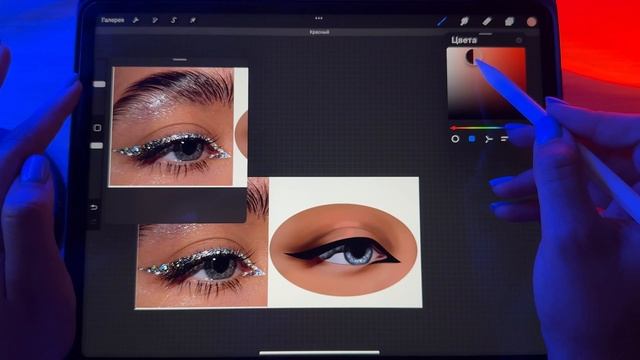Tap the painted eyeliner eye on canvas
This screenshot has width=640, height=360.
(x=344, y=250)
